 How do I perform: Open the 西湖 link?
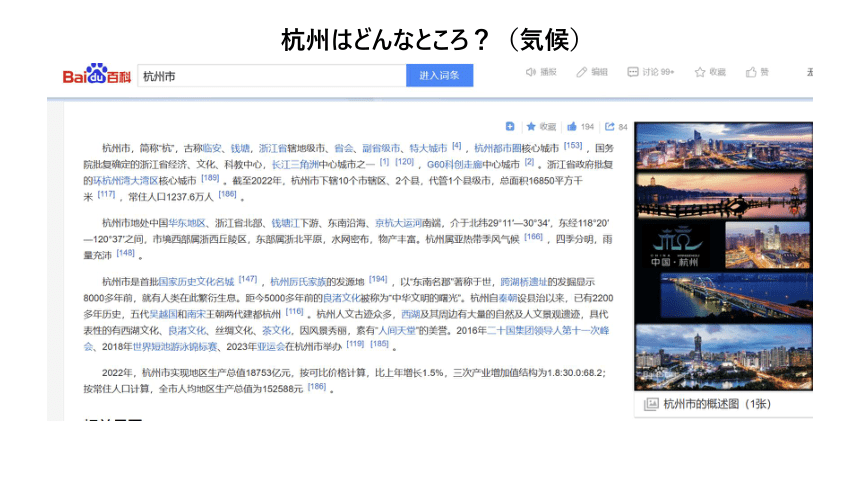[x=410, y=314]
